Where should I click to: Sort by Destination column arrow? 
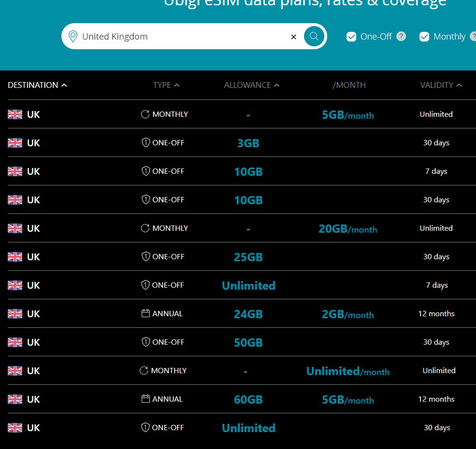tap(64, 85)
